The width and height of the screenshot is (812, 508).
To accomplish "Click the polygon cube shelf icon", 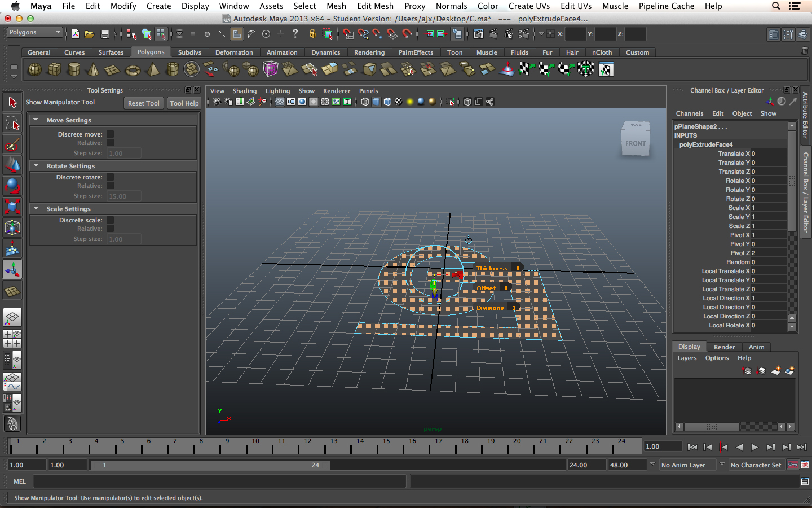I will [55, 69].
